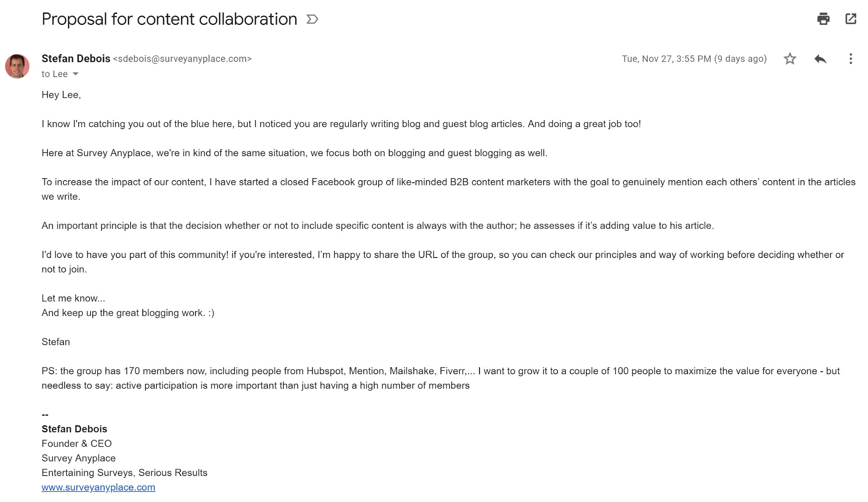Image resolution: width=868 pixels, height=502 pixels.
Task: Click the "Hey Lee," greeting line
Action: [x=61, y=95]
